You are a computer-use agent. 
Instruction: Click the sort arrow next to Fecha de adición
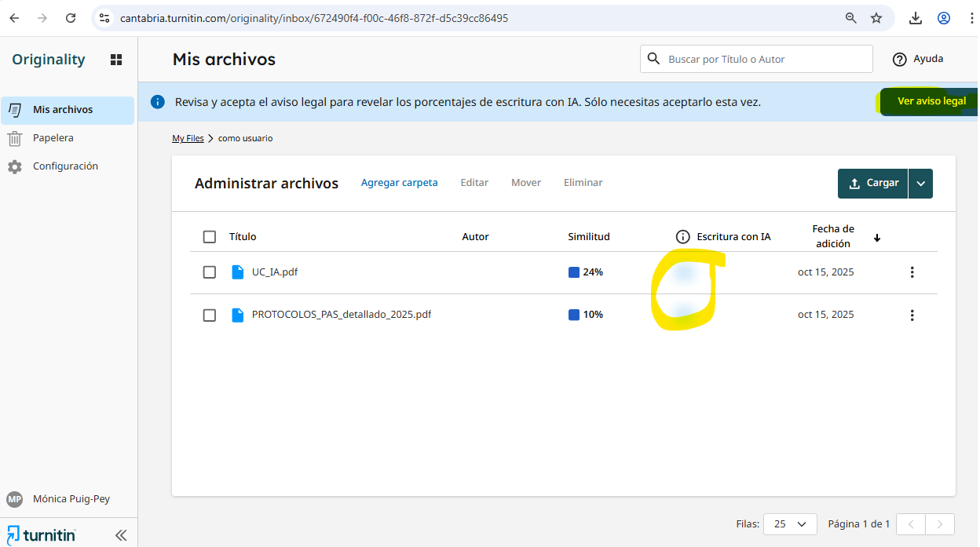[x=877, y=238]
